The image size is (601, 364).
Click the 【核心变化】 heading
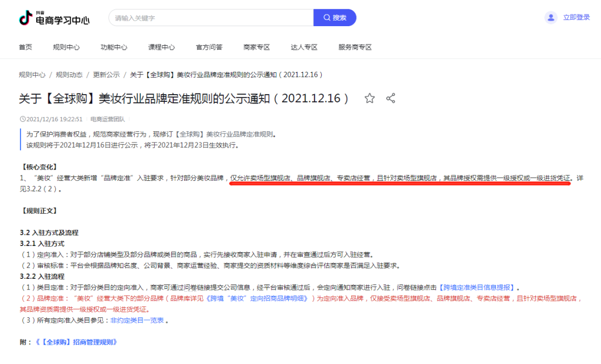coord(39,167)
